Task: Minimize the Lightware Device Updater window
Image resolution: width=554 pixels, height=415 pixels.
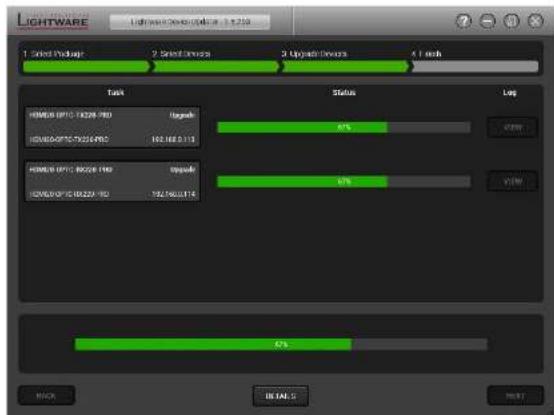Action: pyautogui.click(x=488, y=21)
